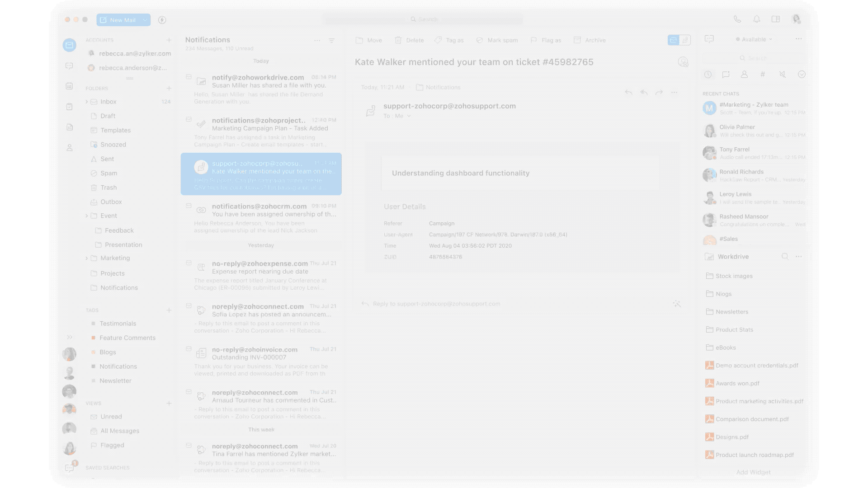Click the Add Widget link
The height and width of the screenshot is (488, 868).
click(753, 472)
